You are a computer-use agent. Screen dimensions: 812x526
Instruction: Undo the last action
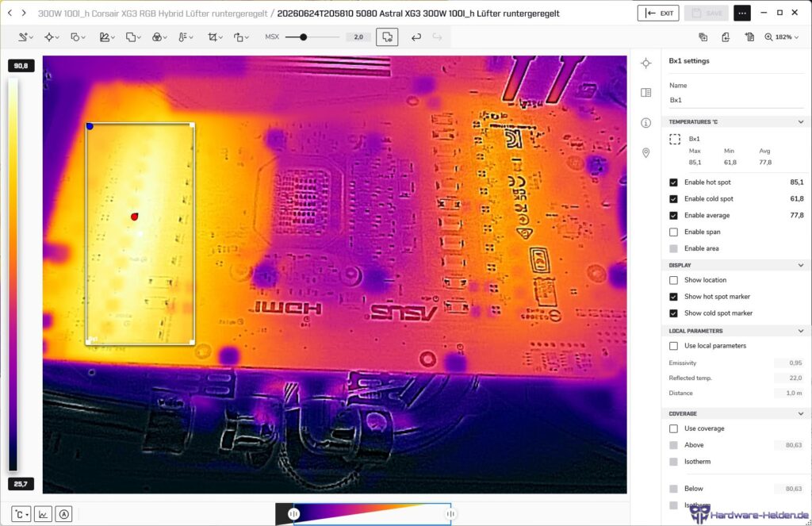coord(416,37)
